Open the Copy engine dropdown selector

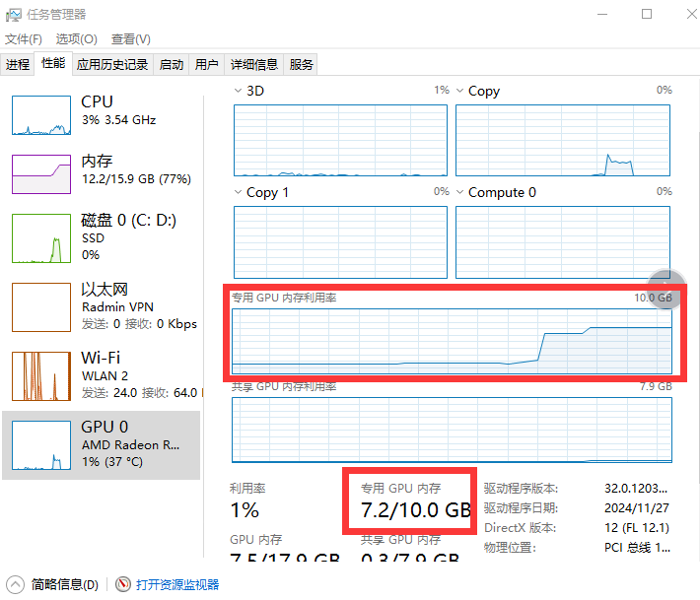pos(460,91)
